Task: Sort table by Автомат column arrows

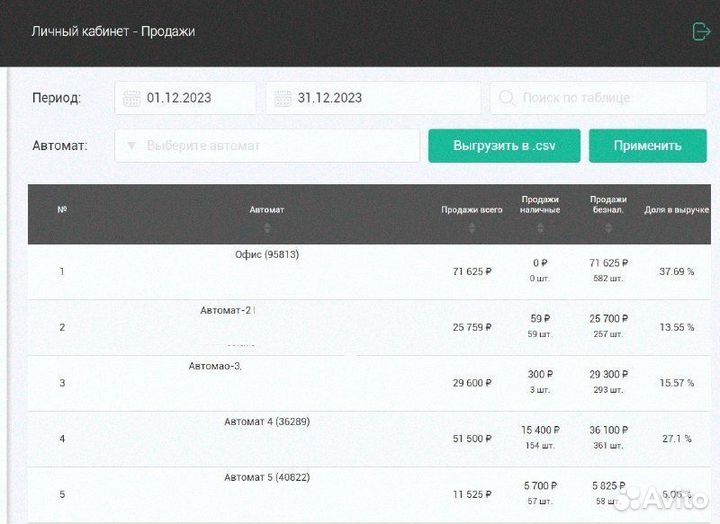Action: click(267, 227)
